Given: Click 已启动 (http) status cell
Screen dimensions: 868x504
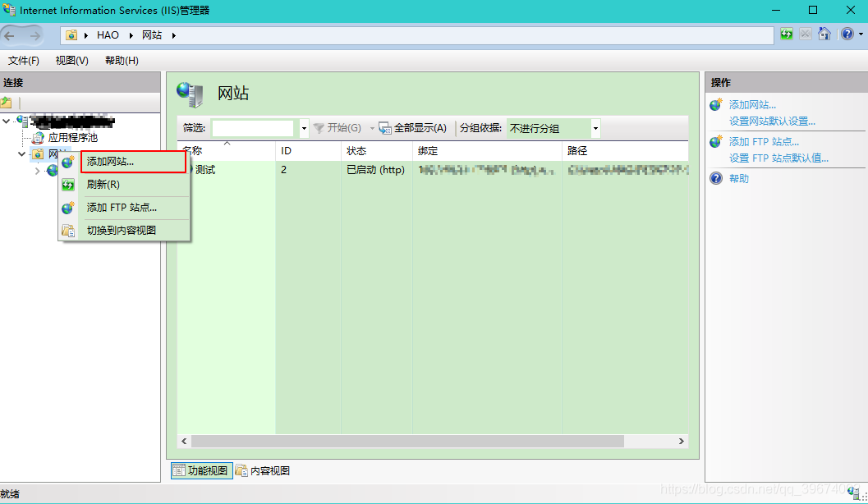Looking at the screenshot, I should click(x=376, y=170).
